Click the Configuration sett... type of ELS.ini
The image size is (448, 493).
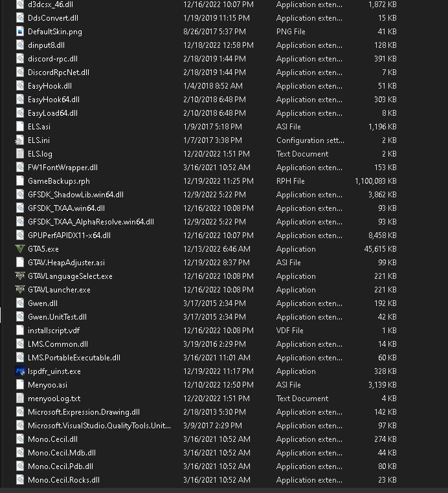pos(310,140)
